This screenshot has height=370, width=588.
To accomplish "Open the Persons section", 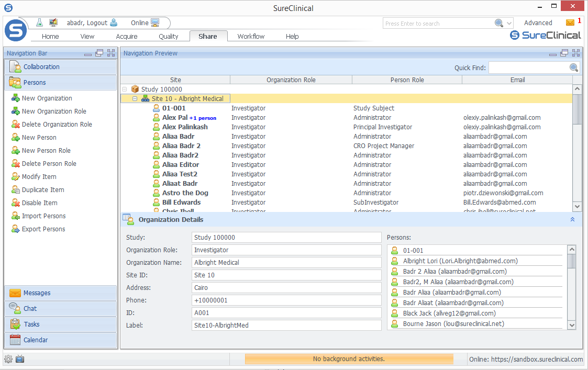I will pos(61,83).
